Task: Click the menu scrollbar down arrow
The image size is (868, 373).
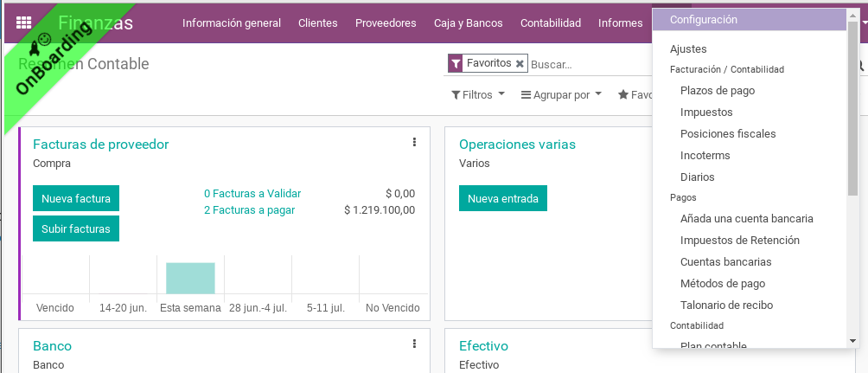Action: pos(852,341)
